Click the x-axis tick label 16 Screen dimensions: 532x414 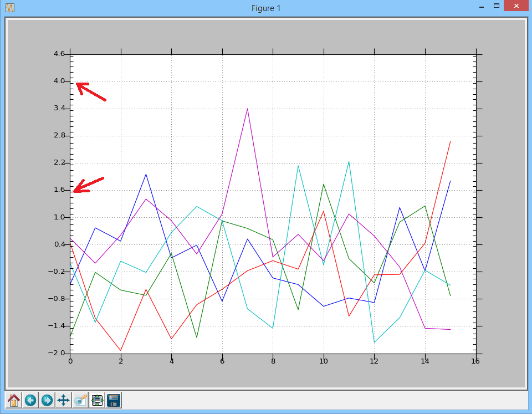(475, 361)
